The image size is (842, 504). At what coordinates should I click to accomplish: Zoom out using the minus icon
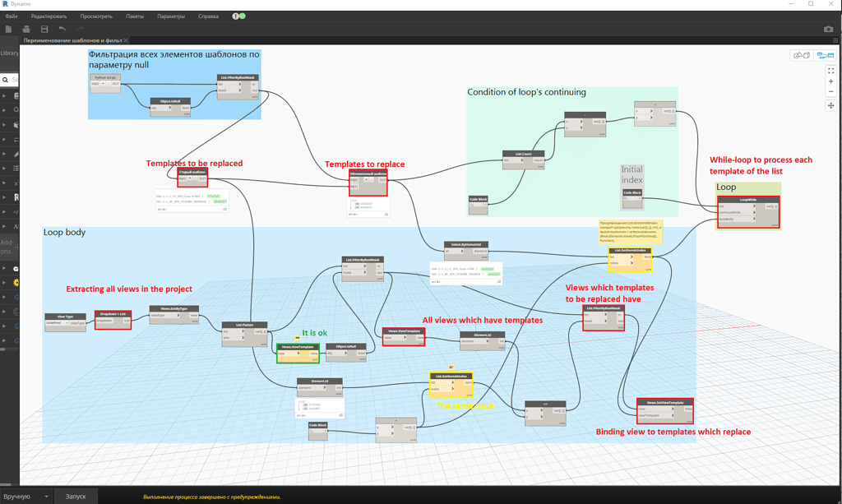[831, 92]
